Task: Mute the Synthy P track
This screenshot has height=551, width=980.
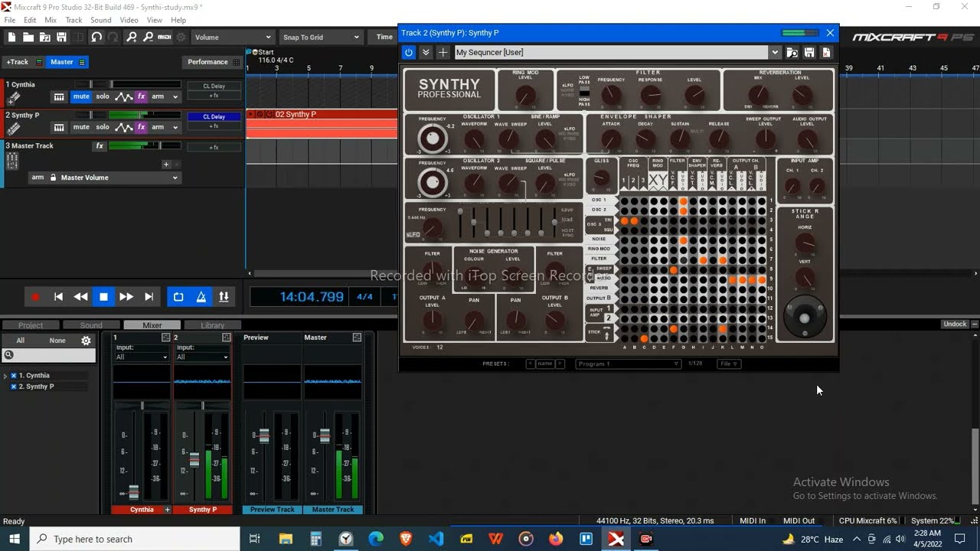Action: [81, 127]
